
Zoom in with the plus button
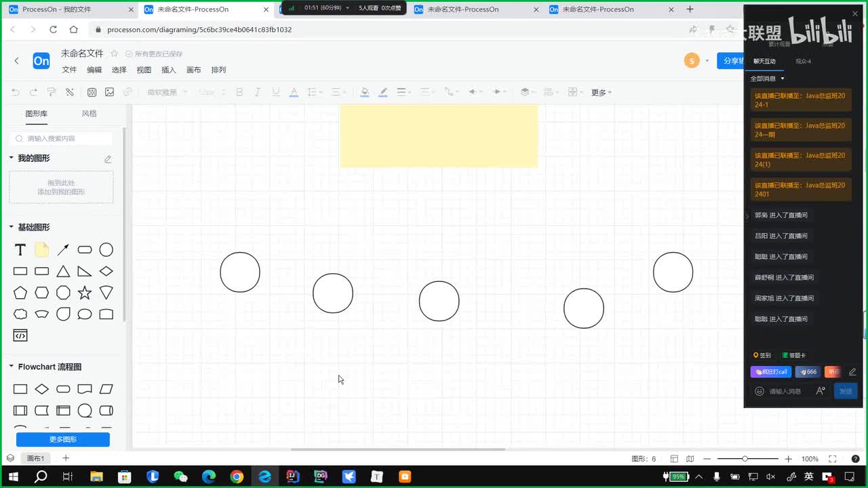click(788, 459)
